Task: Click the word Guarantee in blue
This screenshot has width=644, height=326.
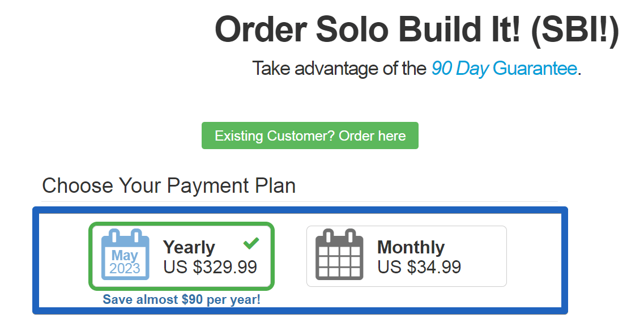Action: (535, 68)
